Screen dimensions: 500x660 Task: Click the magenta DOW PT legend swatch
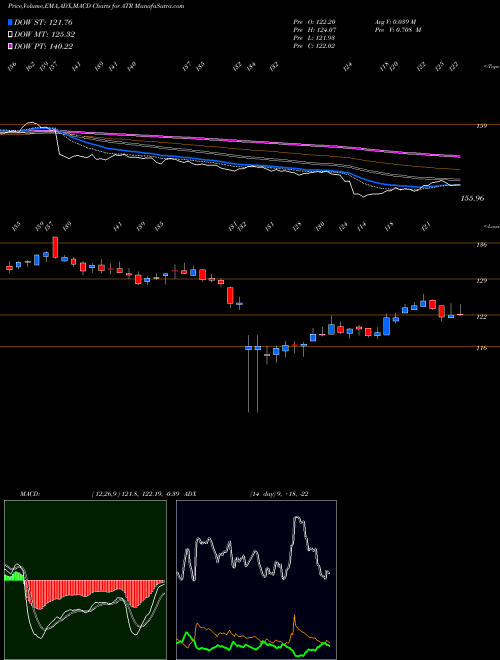[10, 46]
